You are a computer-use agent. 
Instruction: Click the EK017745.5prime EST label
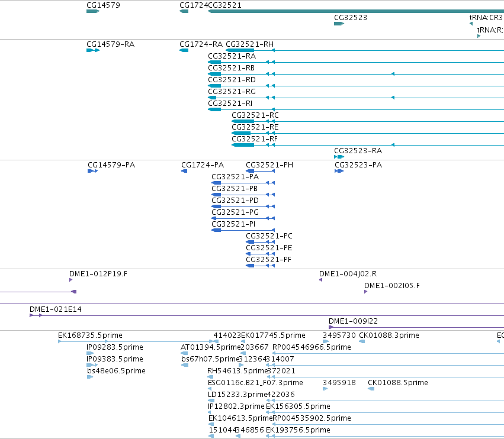tap(273, 335)
